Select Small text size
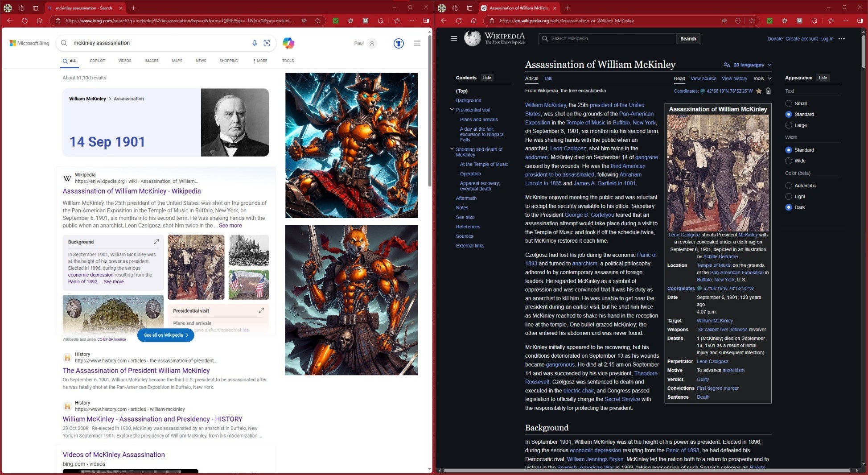Image resolution: width=868 pixels, height=475 pixels. click(x=788, y=103)
